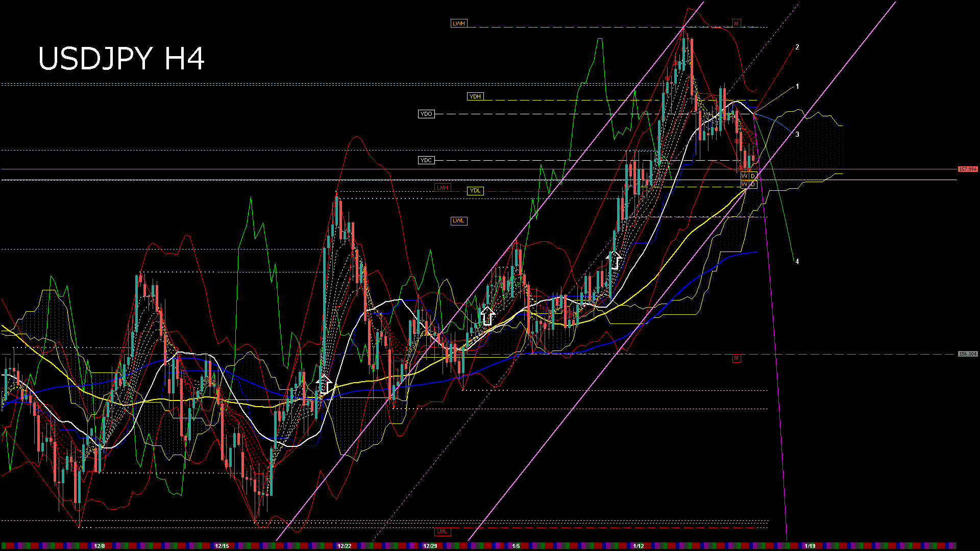Click the gray 156.104 price tag
The height and width of the screenshot is (551, 980).
(x=967, y=354)
